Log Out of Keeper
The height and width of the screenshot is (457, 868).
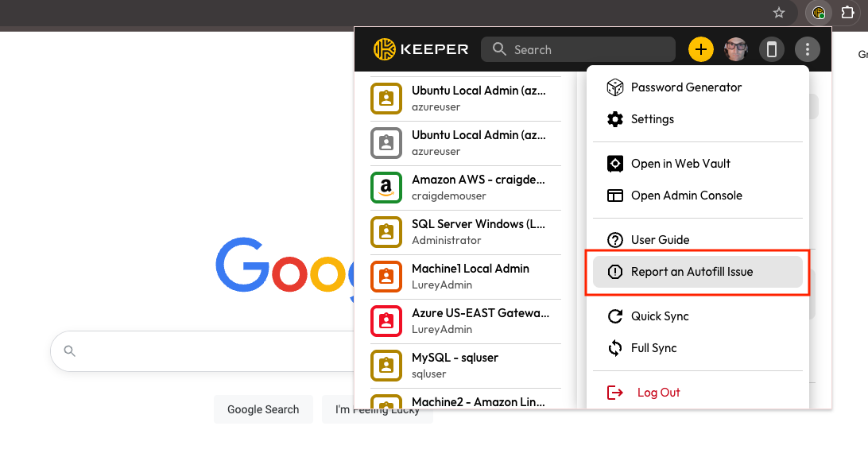click(x=658, y=393)
